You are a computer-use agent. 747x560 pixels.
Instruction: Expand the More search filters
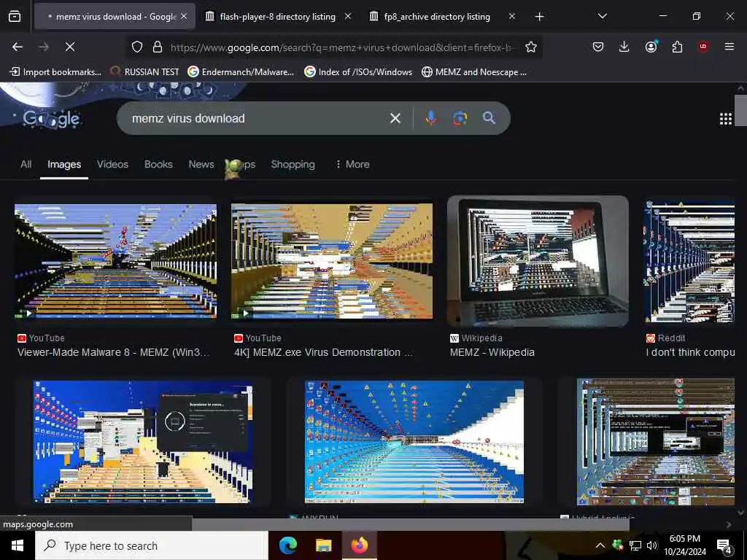(353, 164)
